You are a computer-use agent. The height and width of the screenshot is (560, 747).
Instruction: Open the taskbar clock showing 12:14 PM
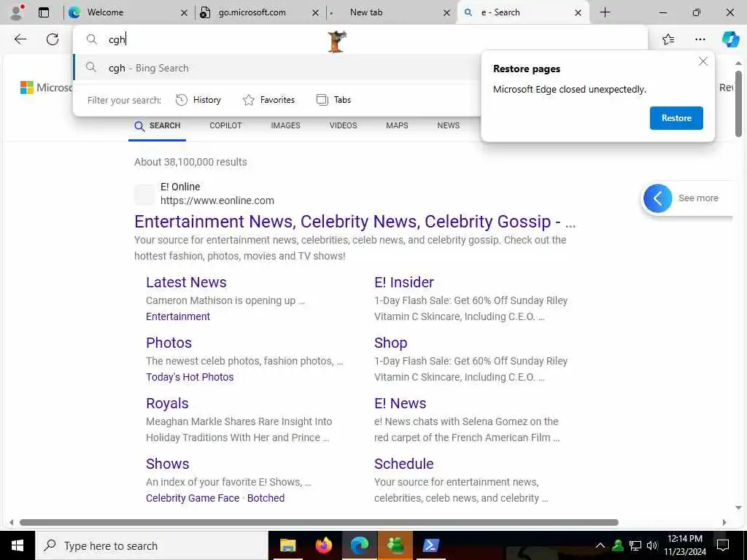(x=685, y=545)
